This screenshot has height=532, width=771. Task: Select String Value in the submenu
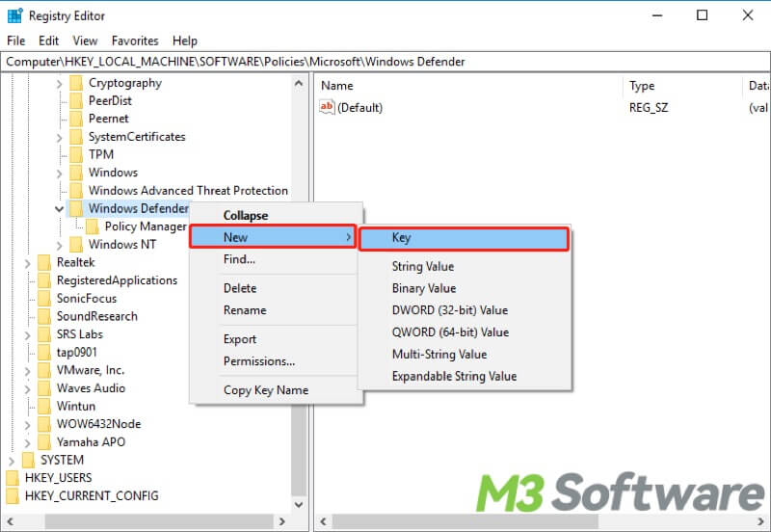(465, 267)
